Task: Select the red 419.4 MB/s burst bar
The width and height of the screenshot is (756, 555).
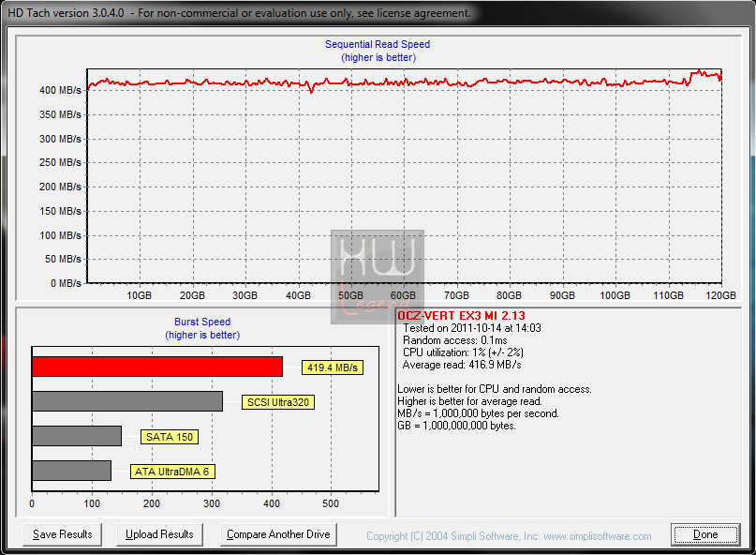Action: click(157, 367)
